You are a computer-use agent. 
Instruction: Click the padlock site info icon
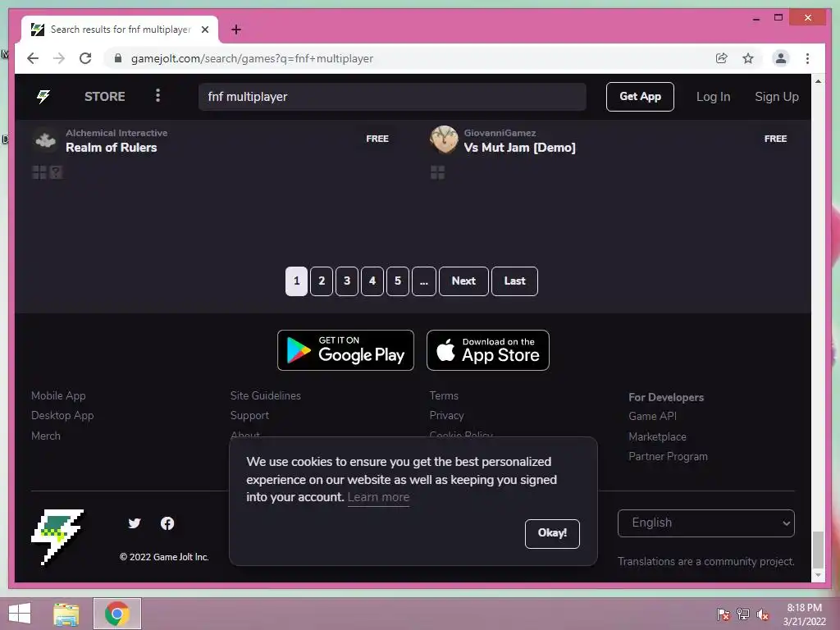pyautogui.click(x=118, y=58)
